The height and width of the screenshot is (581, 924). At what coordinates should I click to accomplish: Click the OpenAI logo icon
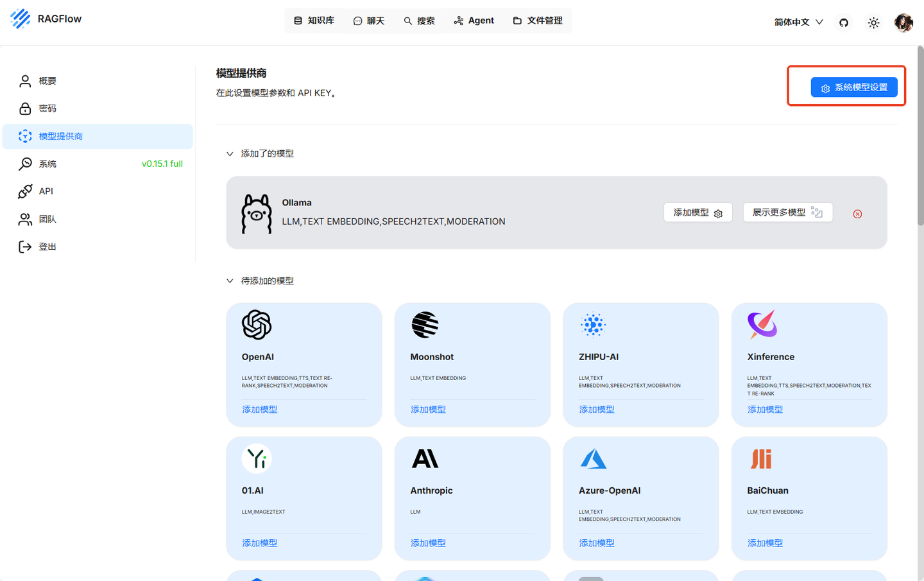pos(257,325)
